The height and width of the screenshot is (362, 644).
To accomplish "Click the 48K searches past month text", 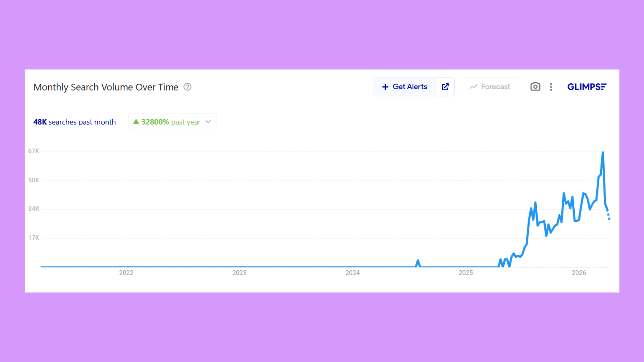I will 74,122.
